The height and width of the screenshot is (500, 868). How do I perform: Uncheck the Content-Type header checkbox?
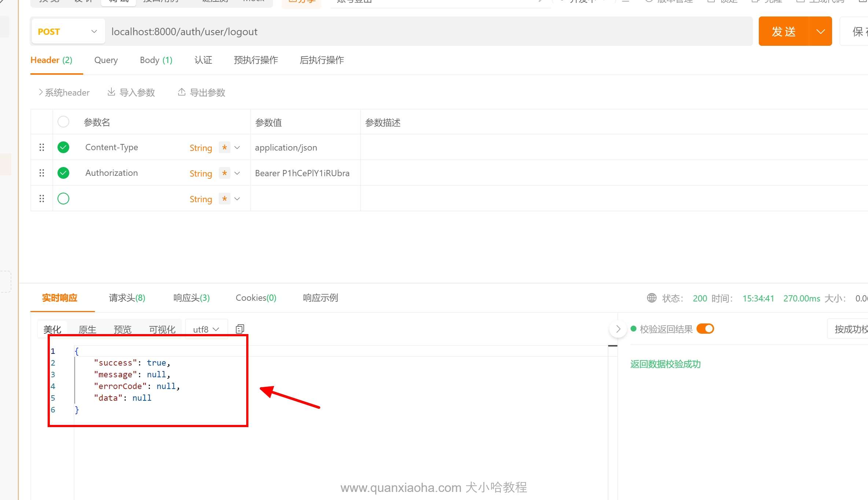[x=63, y=147]
